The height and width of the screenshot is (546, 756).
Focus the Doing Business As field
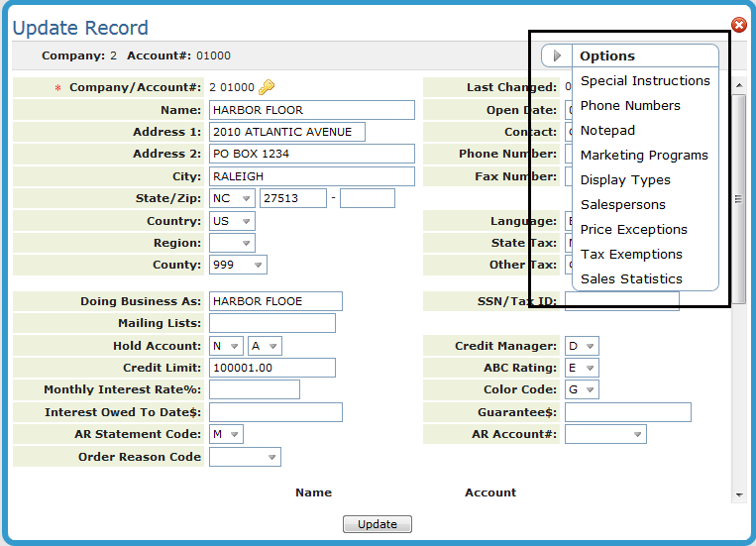(x=274, y=301)
